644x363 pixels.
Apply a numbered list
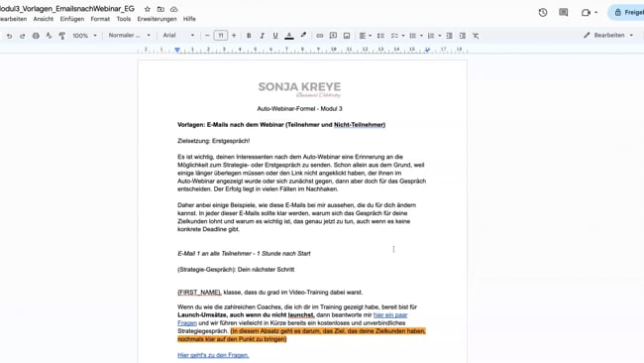431,36
